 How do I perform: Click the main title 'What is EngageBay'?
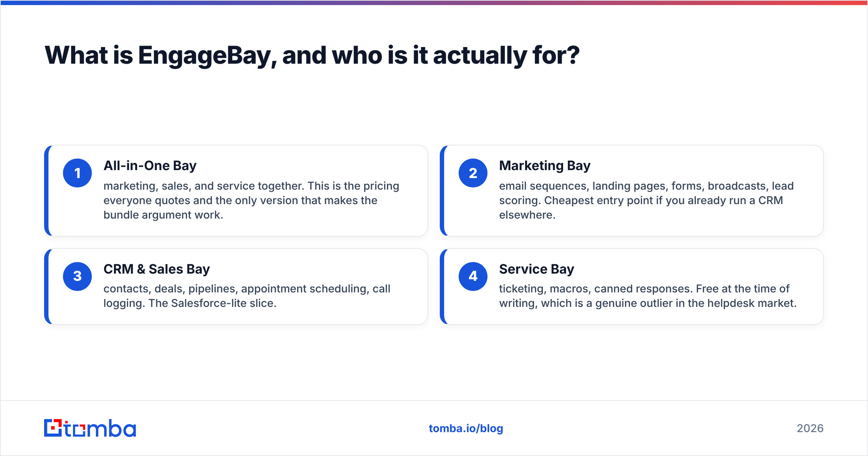point(312,55)
